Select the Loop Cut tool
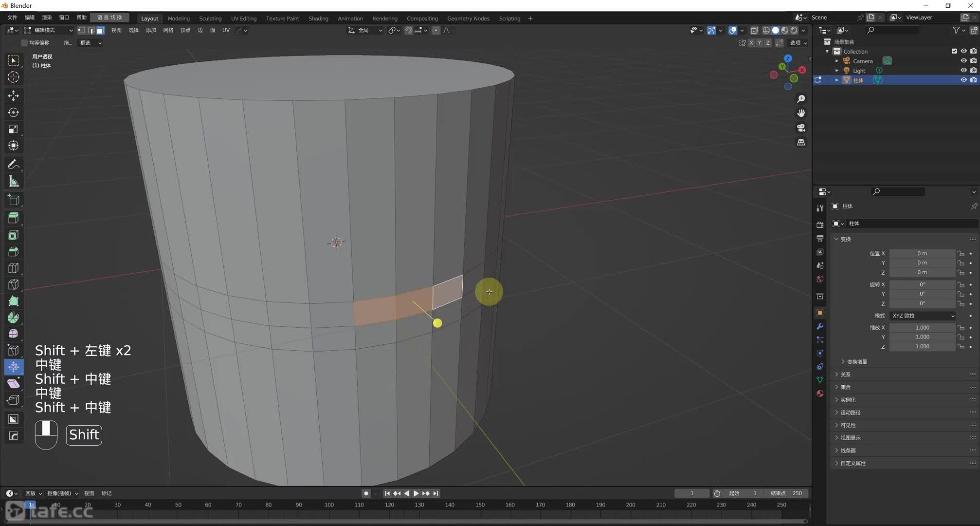The height and width of the screenshot is (526, 980). (x=14, y=268)
